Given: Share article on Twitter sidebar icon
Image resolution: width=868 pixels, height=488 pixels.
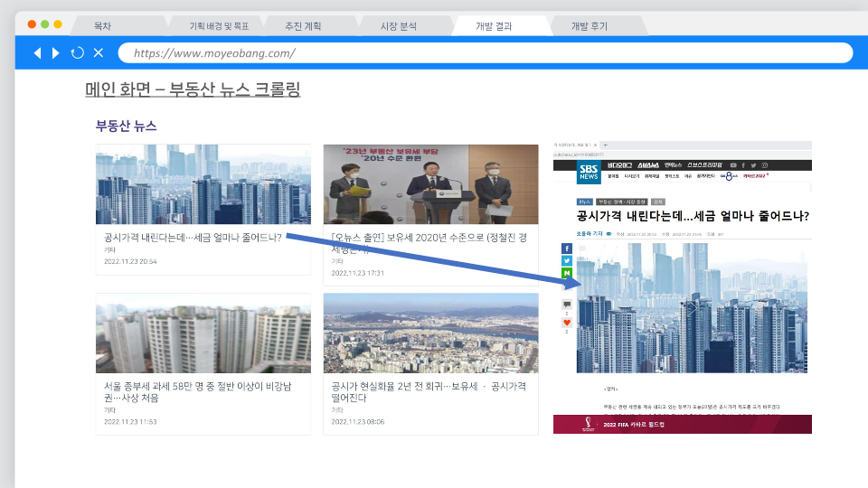Looking at the screenshot, I should [x=567, y=260].
